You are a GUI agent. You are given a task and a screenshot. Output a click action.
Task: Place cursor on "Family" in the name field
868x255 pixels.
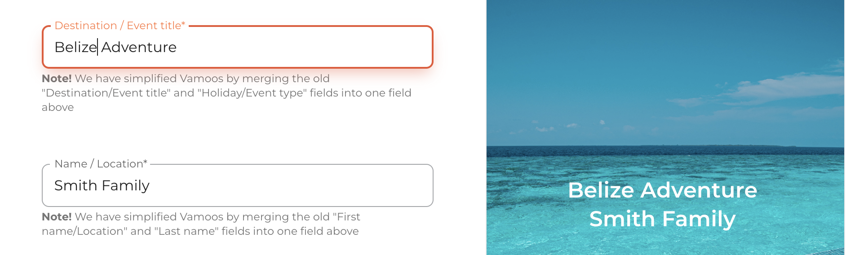click(126, 185)
